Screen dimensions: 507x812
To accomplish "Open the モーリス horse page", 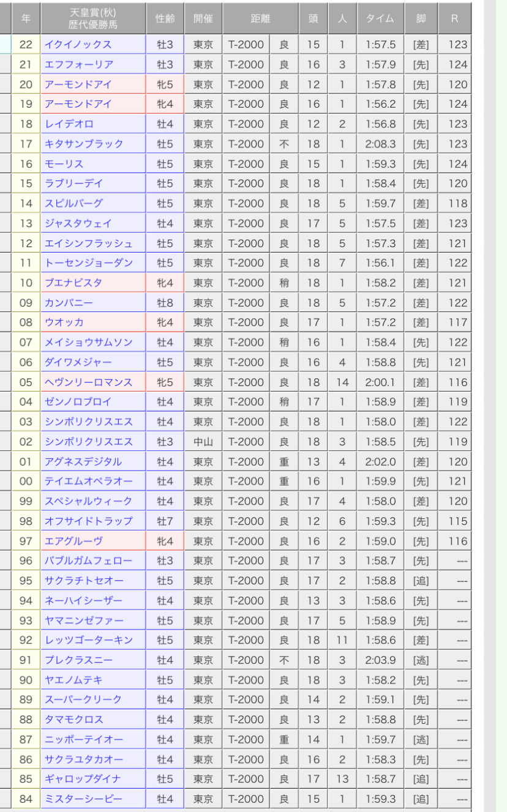I will pyautogui.click(x=64, y=164).
